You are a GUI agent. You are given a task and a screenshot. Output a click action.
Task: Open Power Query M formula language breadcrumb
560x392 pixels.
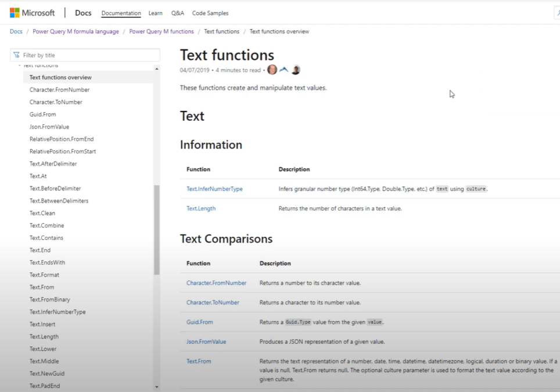[76, 31]
